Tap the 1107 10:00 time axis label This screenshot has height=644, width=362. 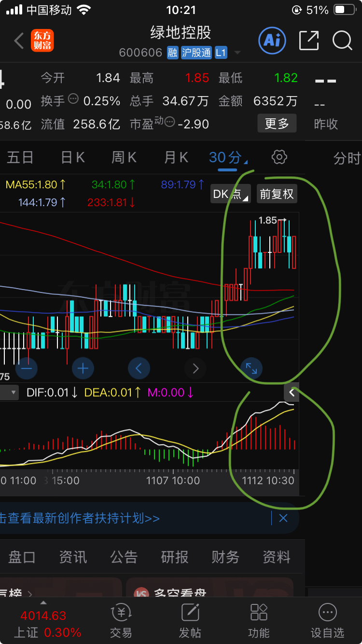pyautogui.click(x=173, y=480)
